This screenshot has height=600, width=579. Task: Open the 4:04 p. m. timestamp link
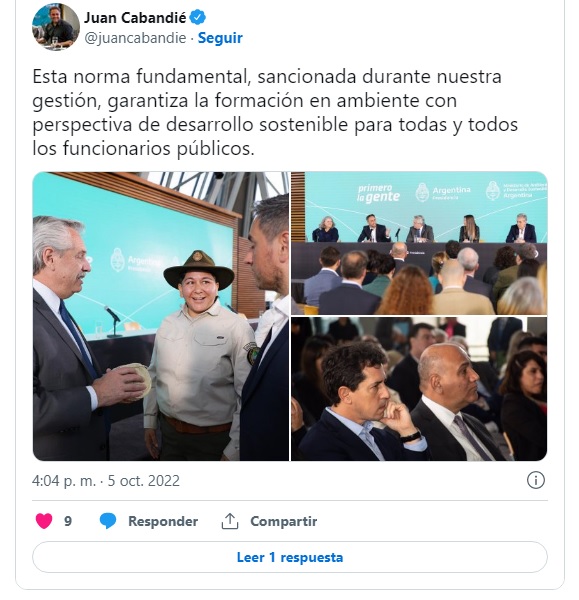[64, 481]
